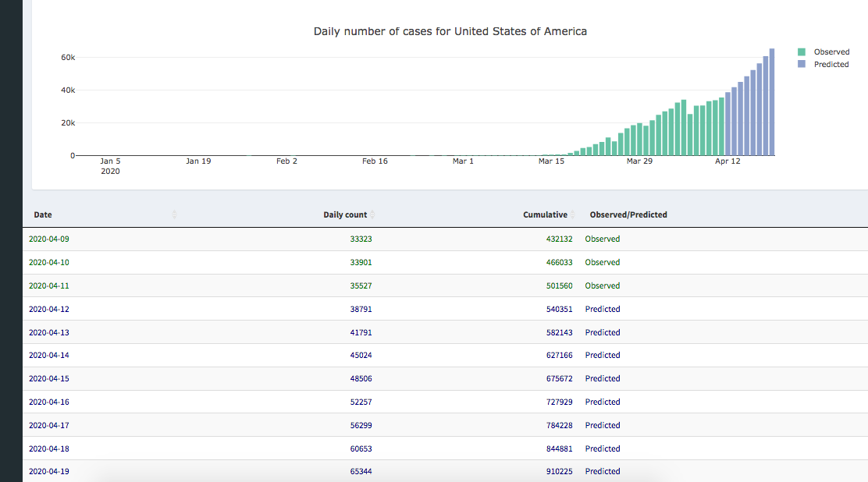Select the Date column header
Viewport: 868px width, 482px height.
43,214
